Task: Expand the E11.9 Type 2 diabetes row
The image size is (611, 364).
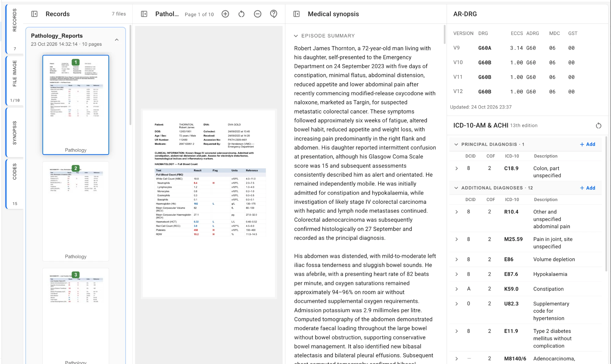Action: point(457,331)
